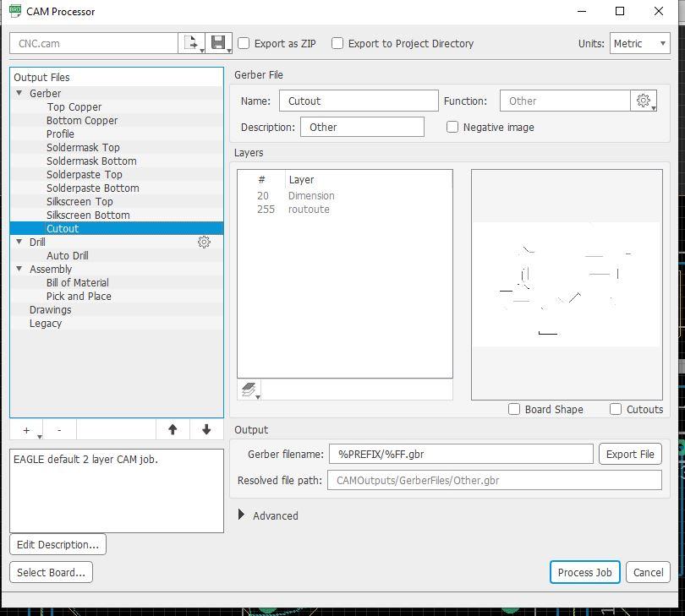685x616 pixels.
Task: Click the CAM Processor title icon
Action: 15,11
